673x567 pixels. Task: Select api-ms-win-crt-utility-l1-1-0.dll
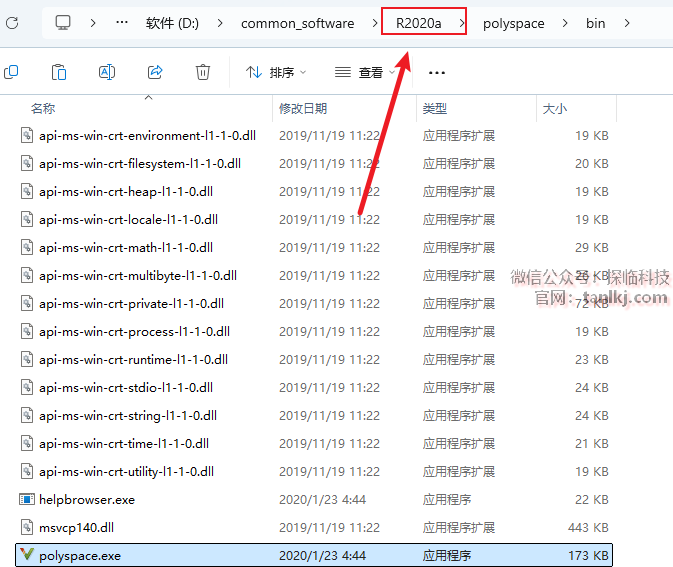coord(126,472)
